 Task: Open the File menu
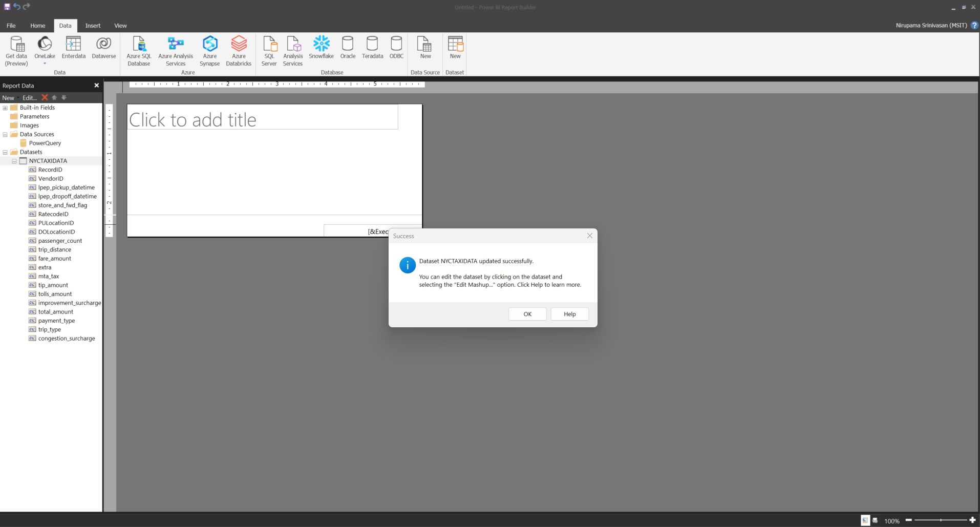[11, 26]
